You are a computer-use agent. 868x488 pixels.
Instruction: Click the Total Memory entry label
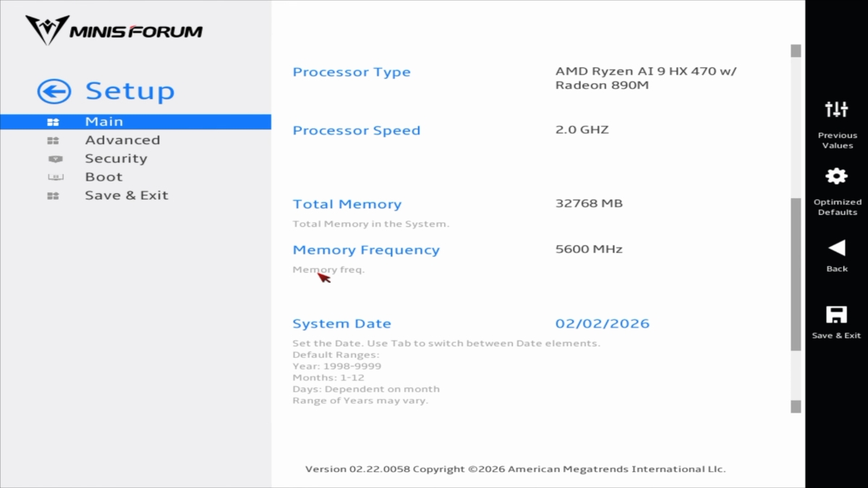tap(346, 205)
